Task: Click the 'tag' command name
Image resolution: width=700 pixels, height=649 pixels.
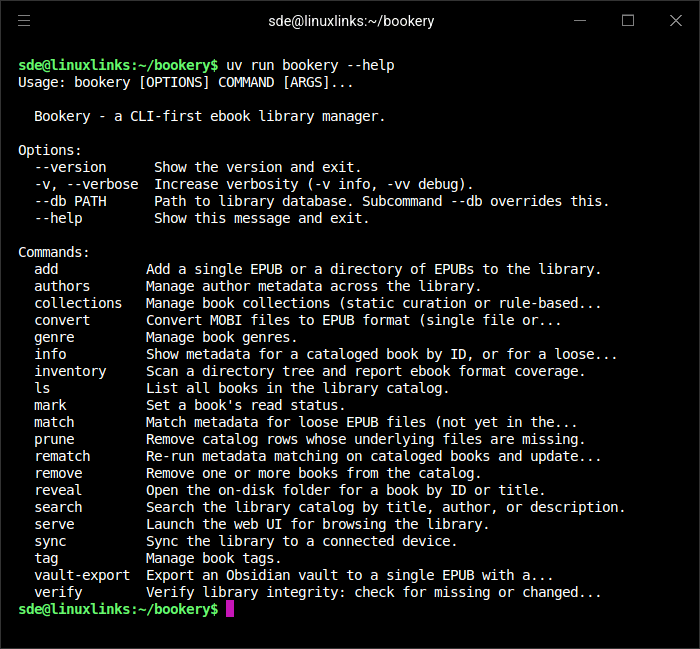Action: pos(46,558)
